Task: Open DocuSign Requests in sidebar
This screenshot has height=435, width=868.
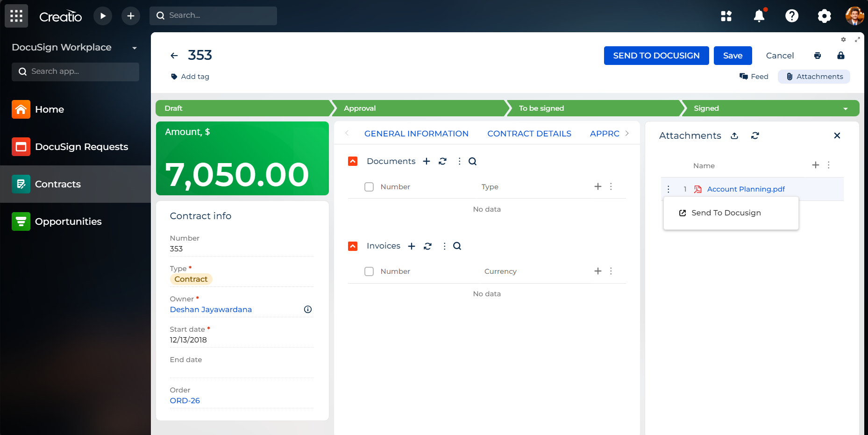Action: tap(75, 147)
